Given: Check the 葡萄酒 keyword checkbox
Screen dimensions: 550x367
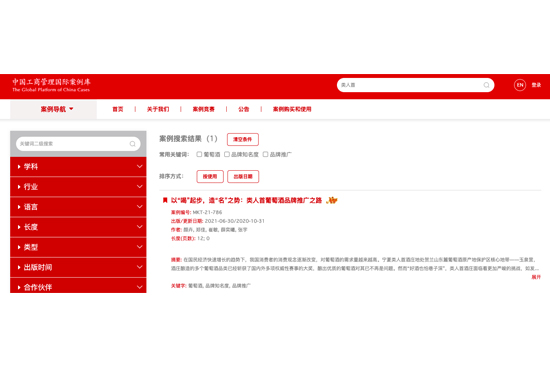Looking at the screenshot, I should (199, 154).
